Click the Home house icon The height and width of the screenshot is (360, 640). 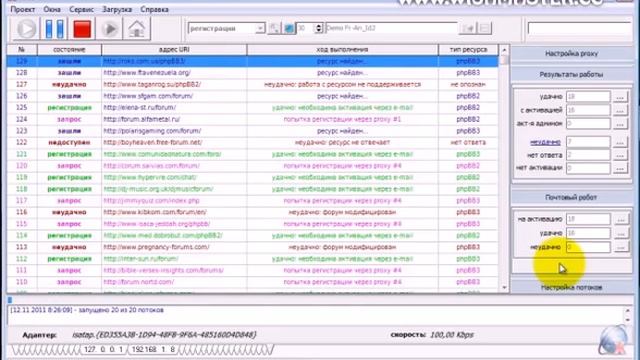coord(137,29)
